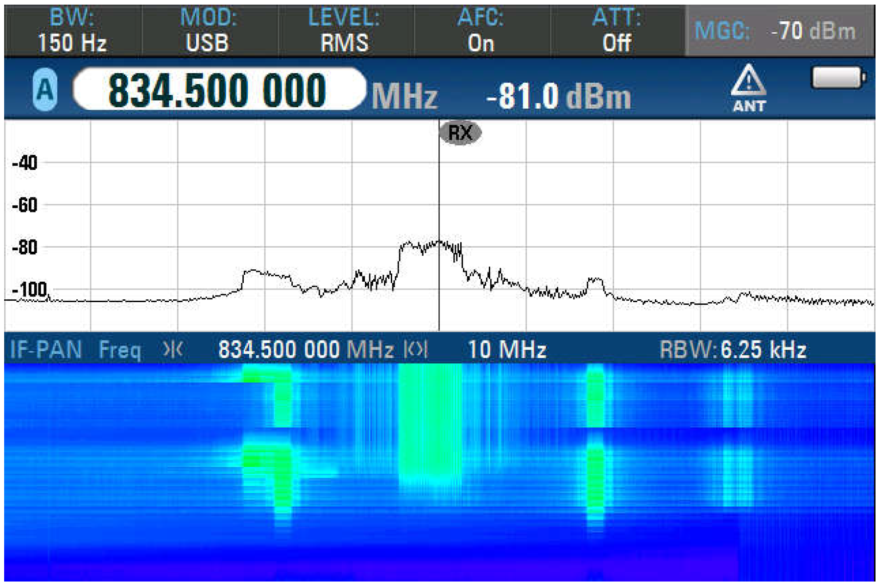The image size is (882, 588).
Task: Click the 10 MHz span value
Action: (507, 349)
